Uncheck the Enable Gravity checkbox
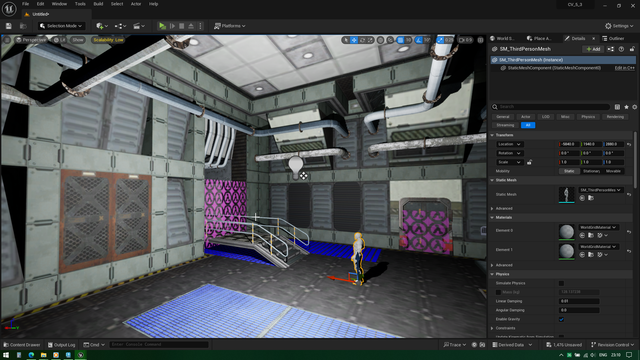Viewport: 640px width, 360px height. tap(562, 319)
